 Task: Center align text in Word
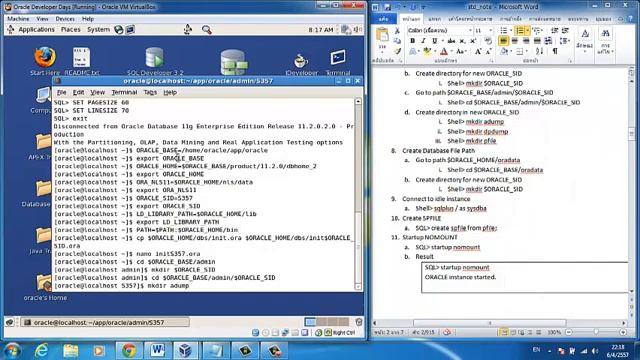click(x=515, y=41)
